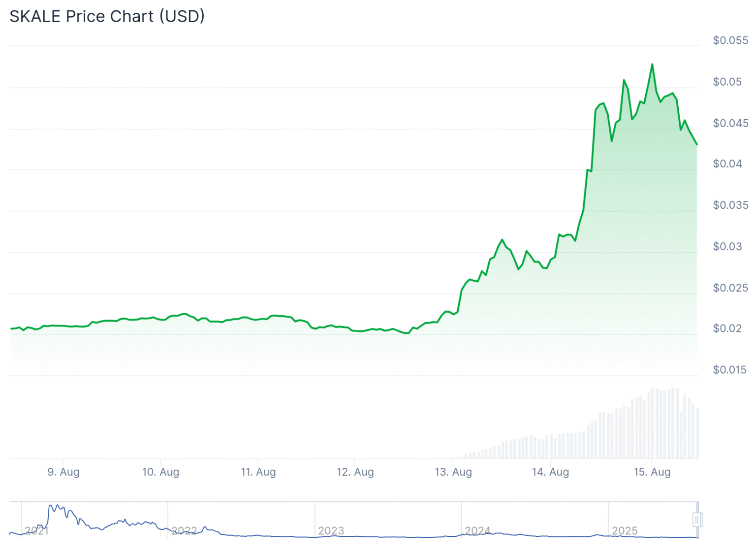Click the 2025 label in the navigator
The width and height of the screenshot is (756, 552).
(624, 530)
